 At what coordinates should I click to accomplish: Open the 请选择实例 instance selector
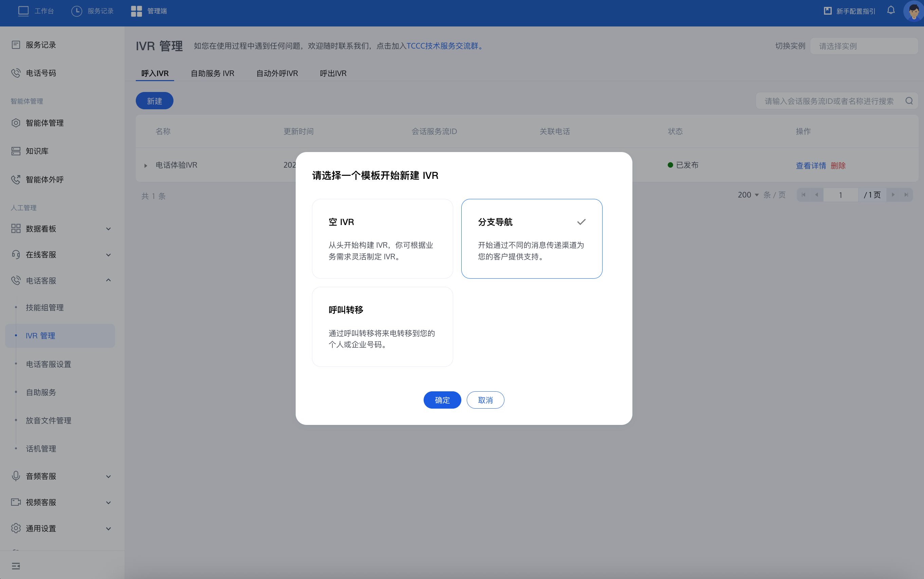tap(864, 46)
